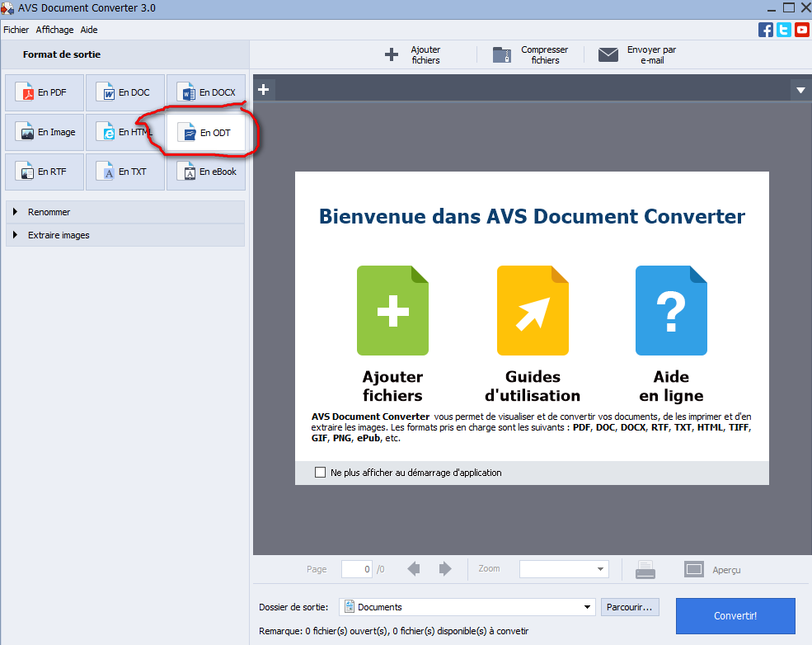Open the Fichier menu
Image resolution: width=812 pixels, height=645 pixels.
coord(16,30)
